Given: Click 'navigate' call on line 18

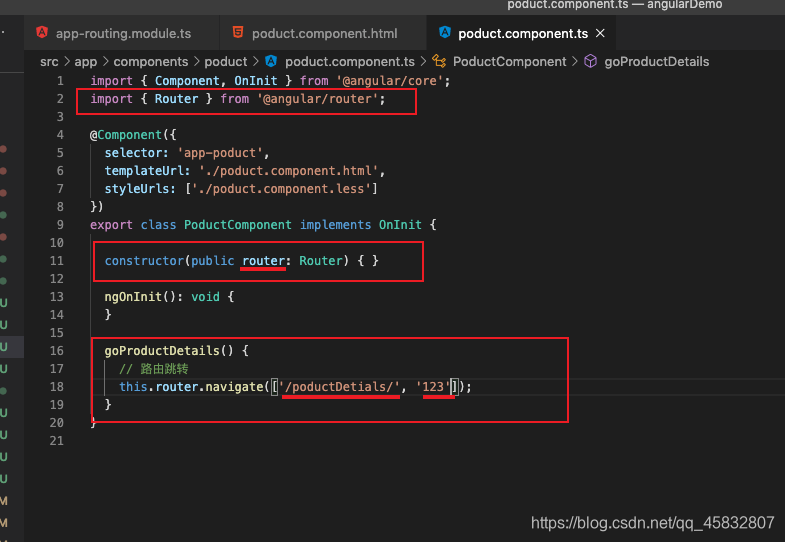Looking at the screenshot, I should pyautogui.click(x=234, y=387).
